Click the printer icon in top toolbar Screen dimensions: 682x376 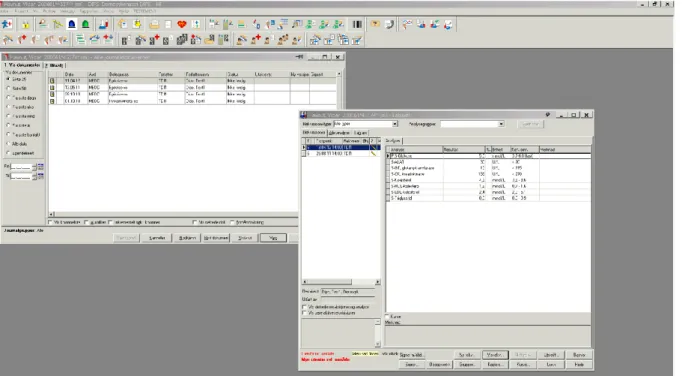(x=154, y=24)
